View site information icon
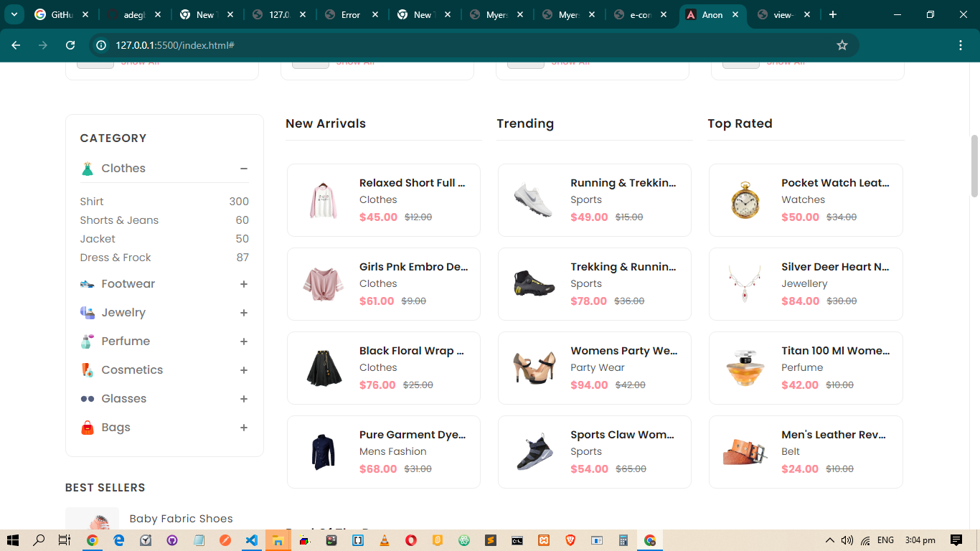The width and height of the screenshot is (980, 551). [x=102, y=45]
